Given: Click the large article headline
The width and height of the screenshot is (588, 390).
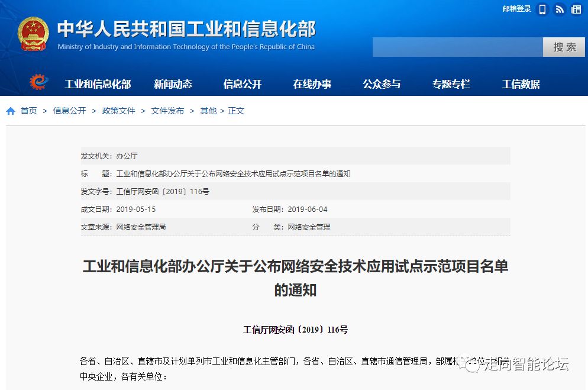Looking at the screenshot, I should tap(296, 278).
